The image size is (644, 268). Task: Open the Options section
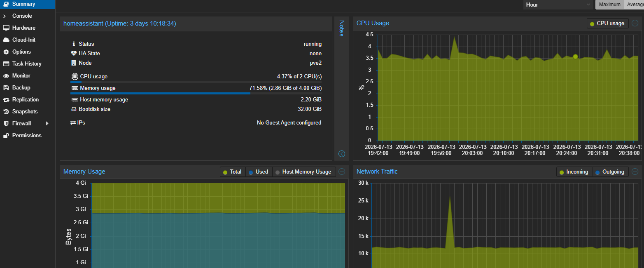[27, 52]
